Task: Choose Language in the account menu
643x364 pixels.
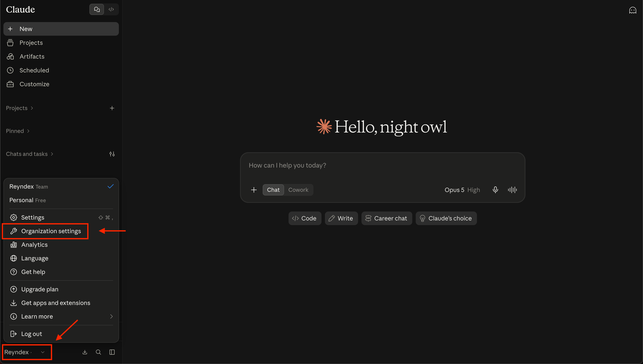Action: [61, 258]
